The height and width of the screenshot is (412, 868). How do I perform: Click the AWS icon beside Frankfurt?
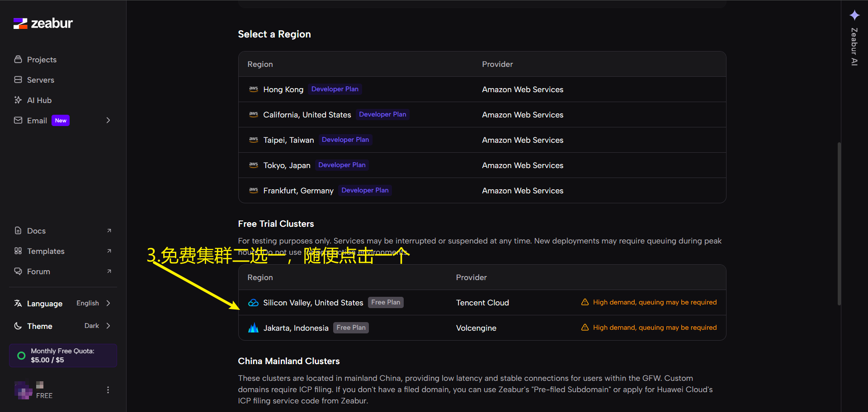coord(254,190)
